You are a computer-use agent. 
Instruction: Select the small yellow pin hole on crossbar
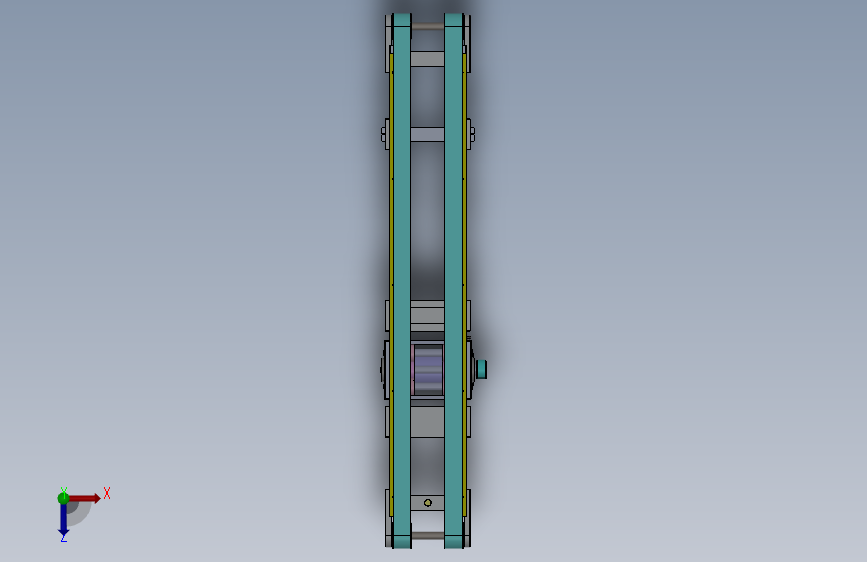click(427, 503)
